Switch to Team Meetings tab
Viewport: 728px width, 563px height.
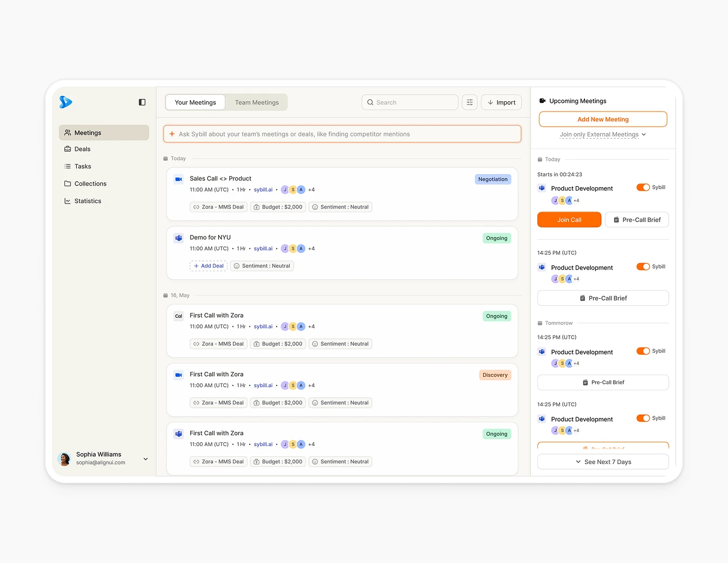click(257, 102)
